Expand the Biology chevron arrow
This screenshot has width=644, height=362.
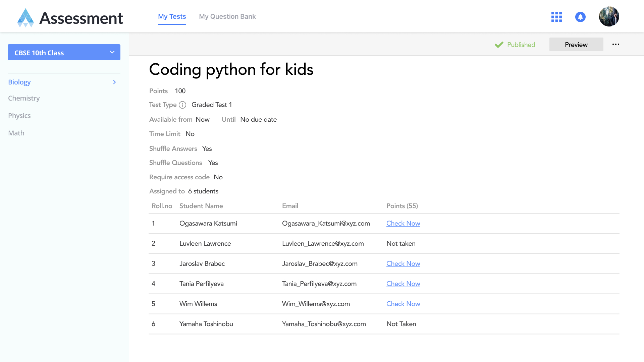pos(114,82)
